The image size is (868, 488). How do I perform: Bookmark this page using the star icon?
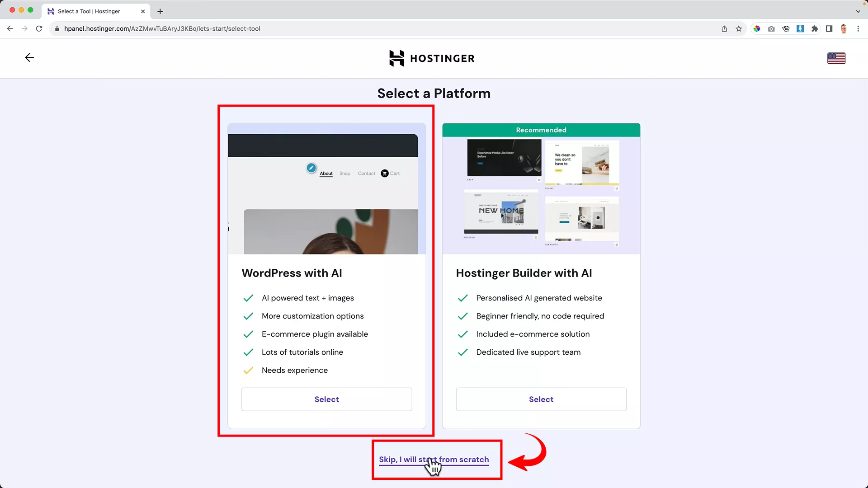tap(739, 28)
